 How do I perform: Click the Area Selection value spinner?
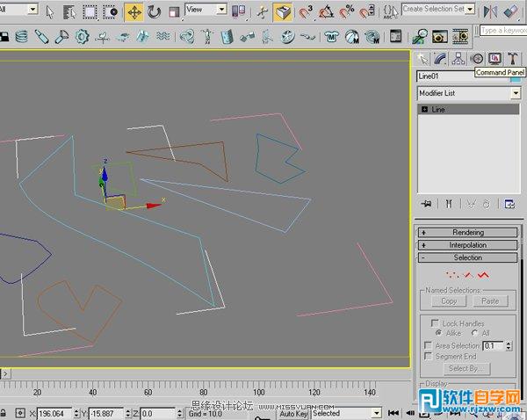point(509,345)
